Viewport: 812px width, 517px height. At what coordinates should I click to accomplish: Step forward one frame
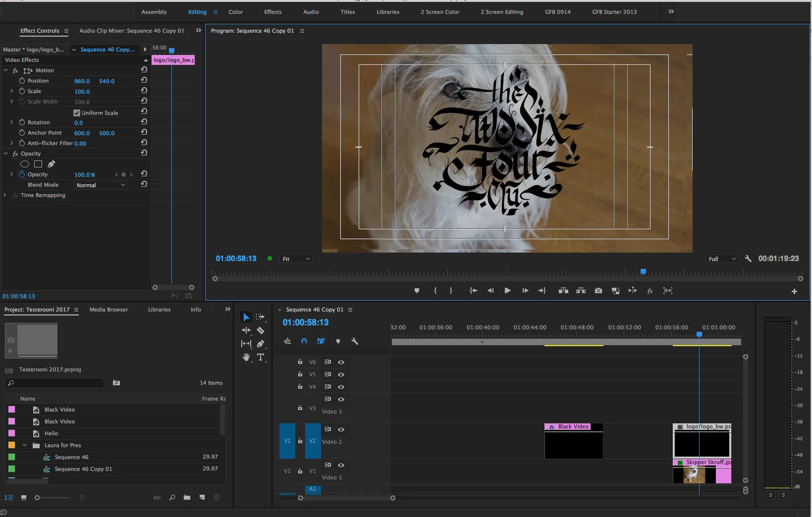[525, 291]
